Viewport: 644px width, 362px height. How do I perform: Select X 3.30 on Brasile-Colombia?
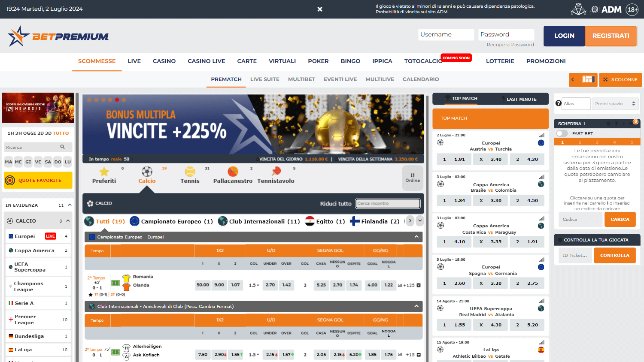tap(490, 200)
